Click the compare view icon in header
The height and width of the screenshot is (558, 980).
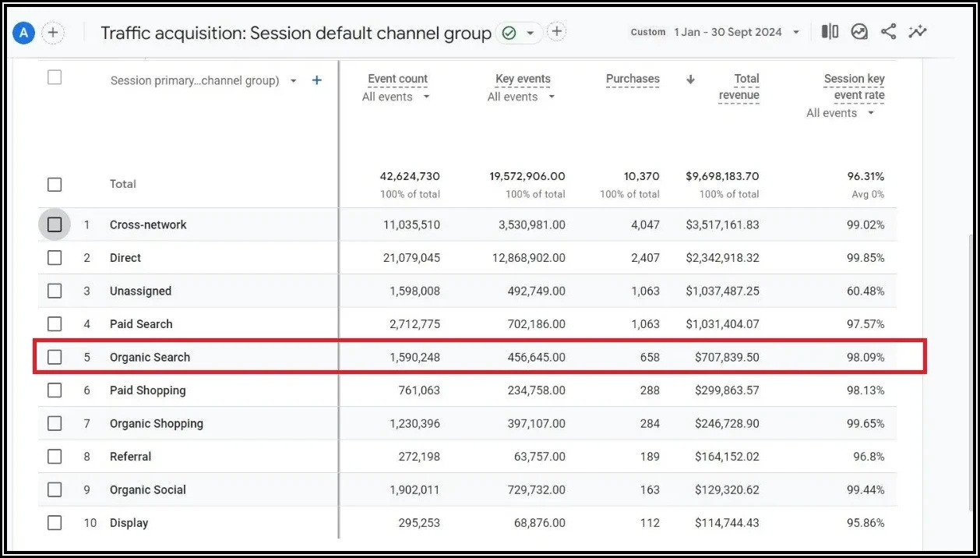830,32
